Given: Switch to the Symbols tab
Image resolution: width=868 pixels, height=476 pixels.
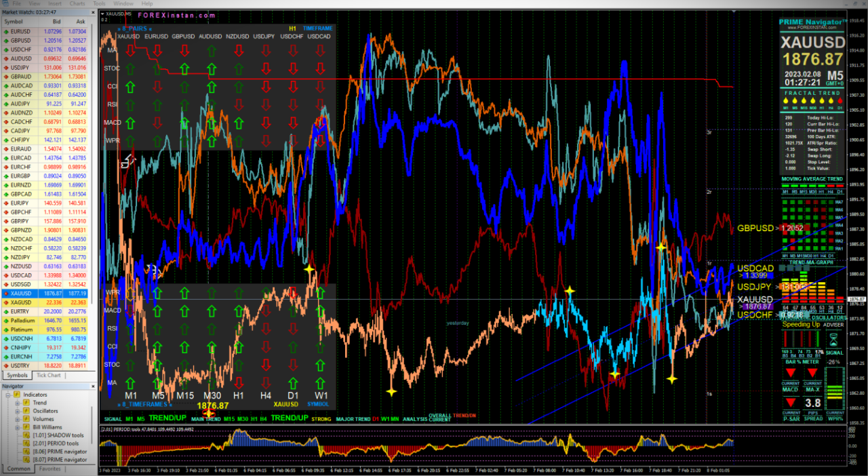Looking at the screenshot, I should [x=17, y=375].
